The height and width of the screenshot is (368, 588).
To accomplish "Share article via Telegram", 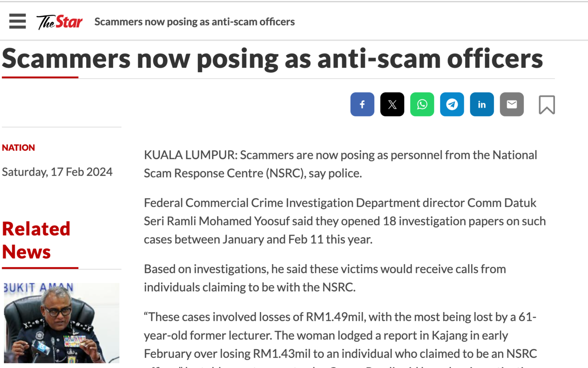I will coord(452,104).
